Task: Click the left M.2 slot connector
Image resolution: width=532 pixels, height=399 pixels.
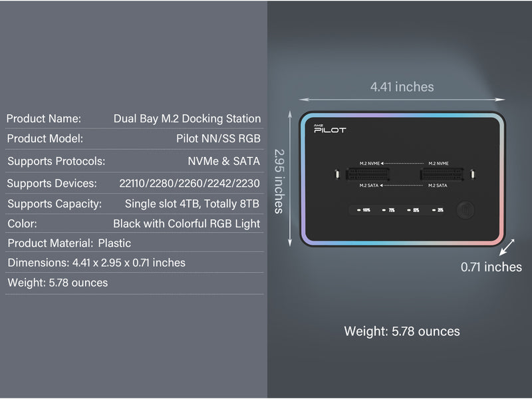Action: (x=368, y=174)
